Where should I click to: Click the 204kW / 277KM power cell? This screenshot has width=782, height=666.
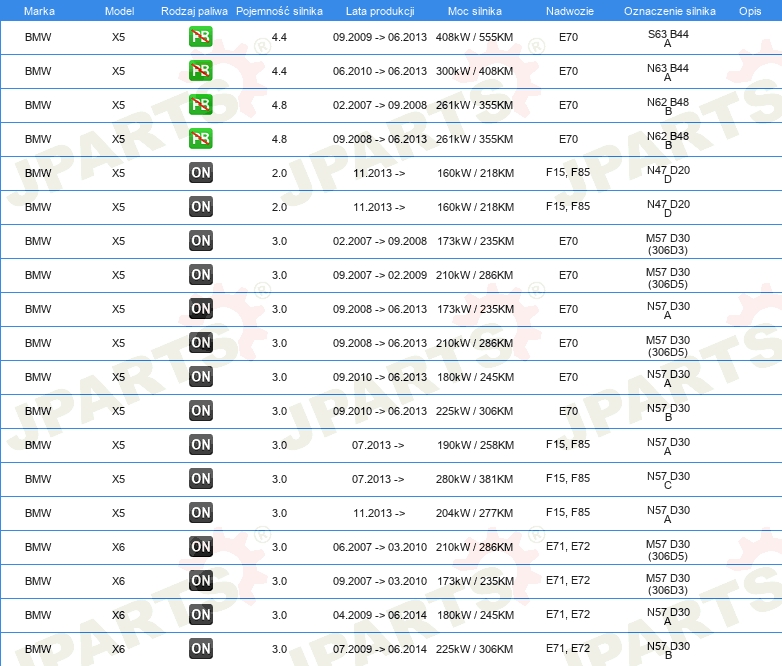pyautogui.click(x=474, y=513)
